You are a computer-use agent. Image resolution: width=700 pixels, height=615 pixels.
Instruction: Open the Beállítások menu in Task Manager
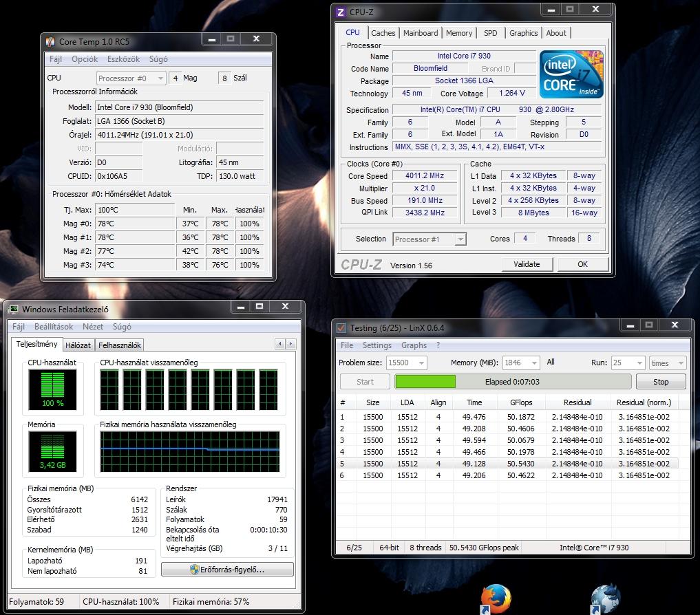[x=54, y=327]
